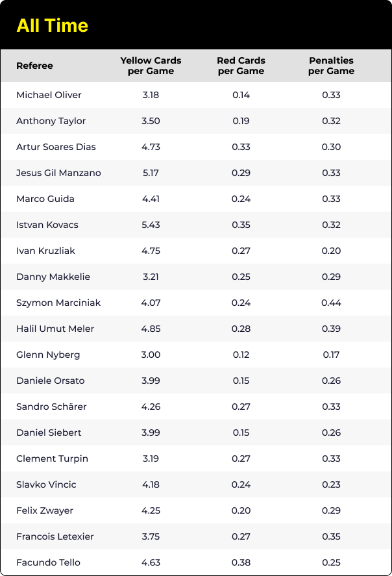Click the Halil Umut Meler name
This screenshot has height=576, width=392.
click(x=55, y=329)
